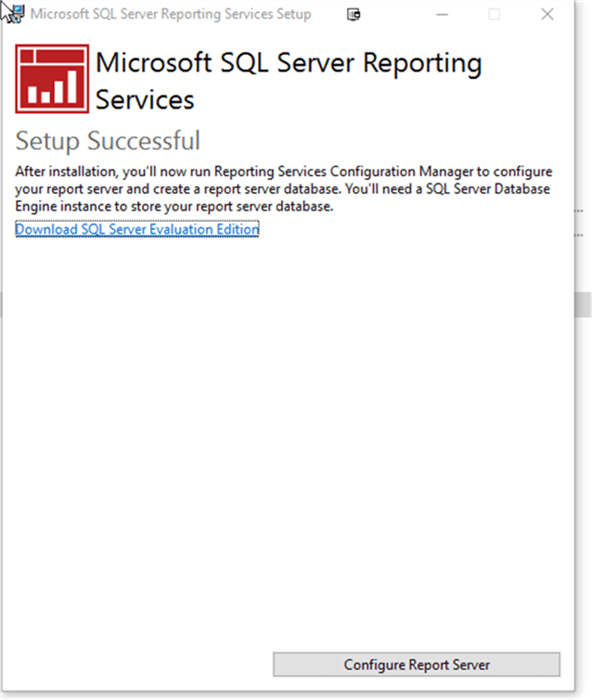Click the "After installation, you'll now run" paragraph
Image resolution: width=592 pixels, height=700 pixels.
[x=284, y=189]
